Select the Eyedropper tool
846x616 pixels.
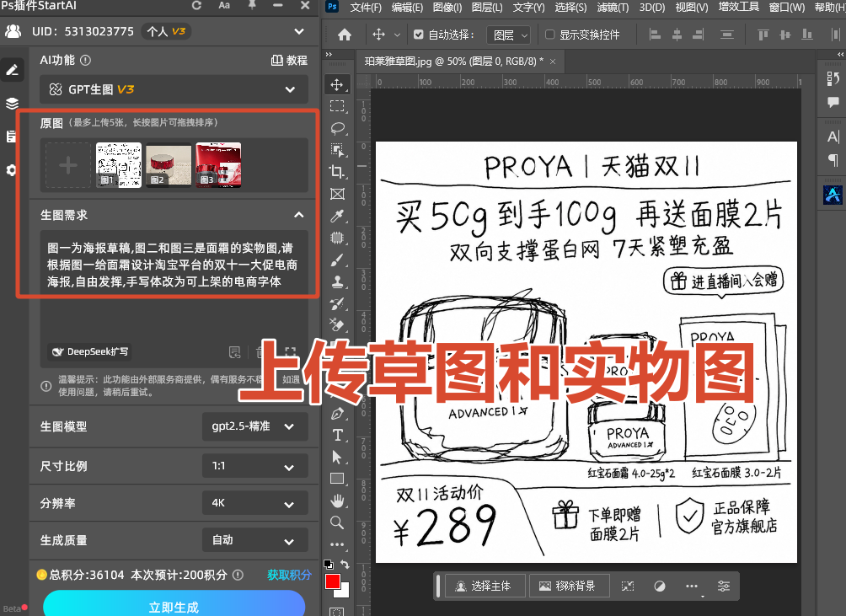pyautogui.click(x=337, y=217)
